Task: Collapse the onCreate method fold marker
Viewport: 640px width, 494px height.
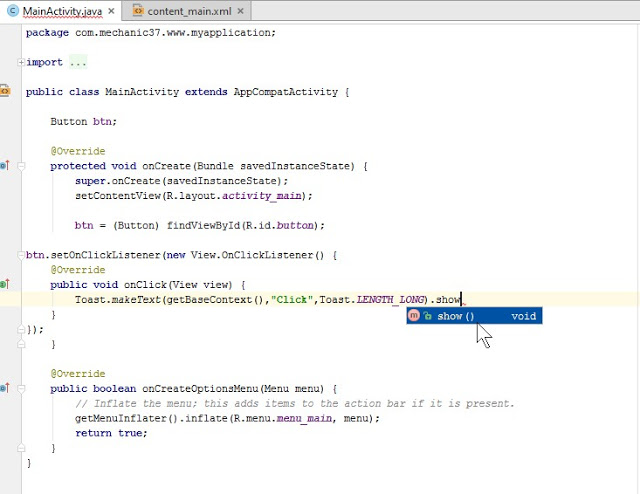Action: click(21, 166)
